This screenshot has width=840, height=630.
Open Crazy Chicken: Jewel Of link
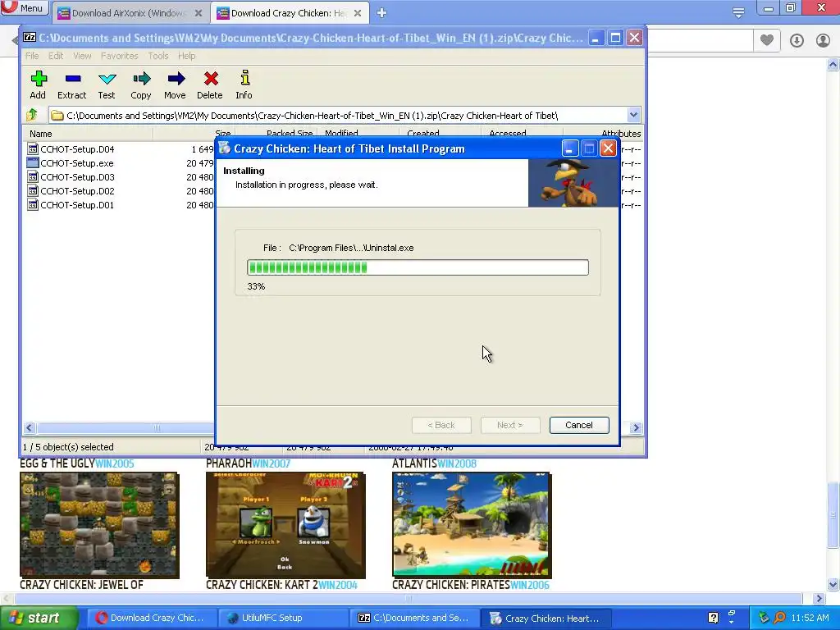pos(81,585)
